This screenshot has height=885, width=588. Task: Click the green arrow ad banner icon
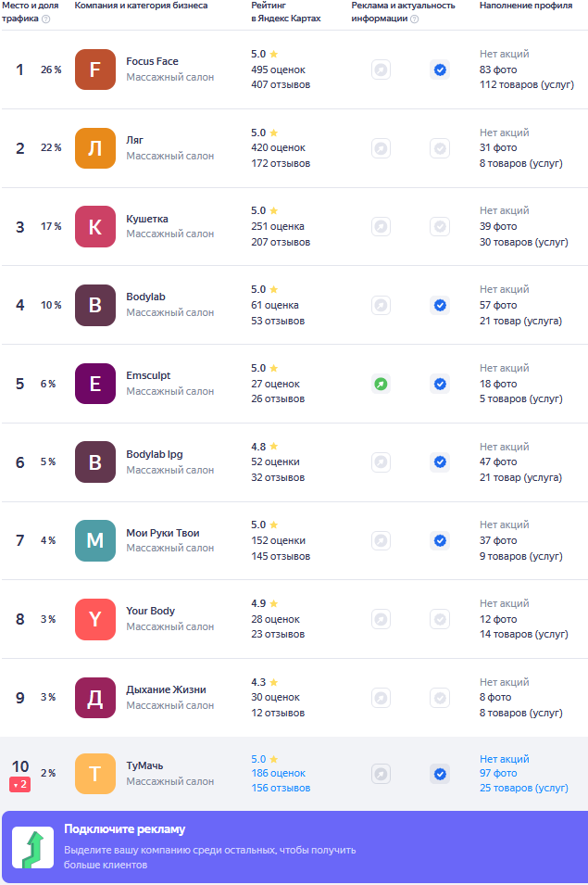click(33, 847)
